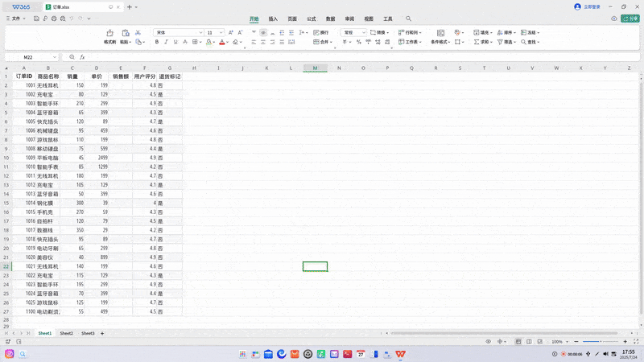644x362 pixels.
Task: Toggle underline formatting
Action: click(176, 42)
